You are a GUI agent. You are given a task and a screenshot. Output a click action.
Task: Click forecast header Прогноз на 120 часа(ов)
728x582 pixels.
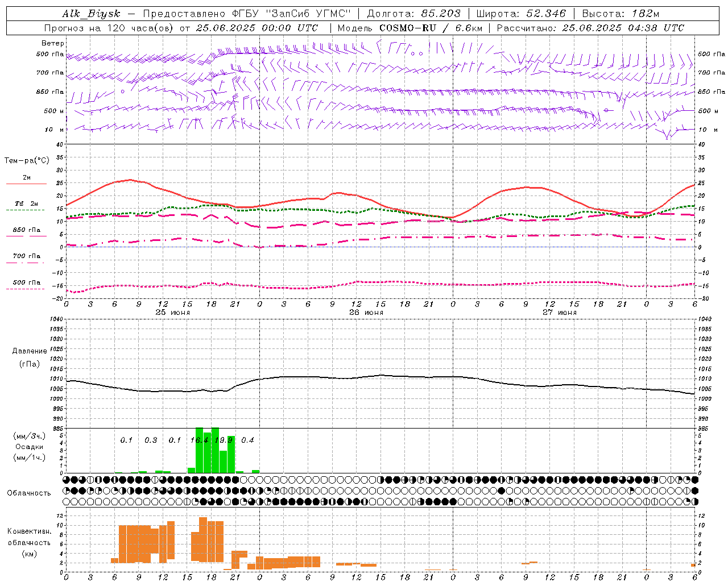pyautogui.click(x=109, y=28)
